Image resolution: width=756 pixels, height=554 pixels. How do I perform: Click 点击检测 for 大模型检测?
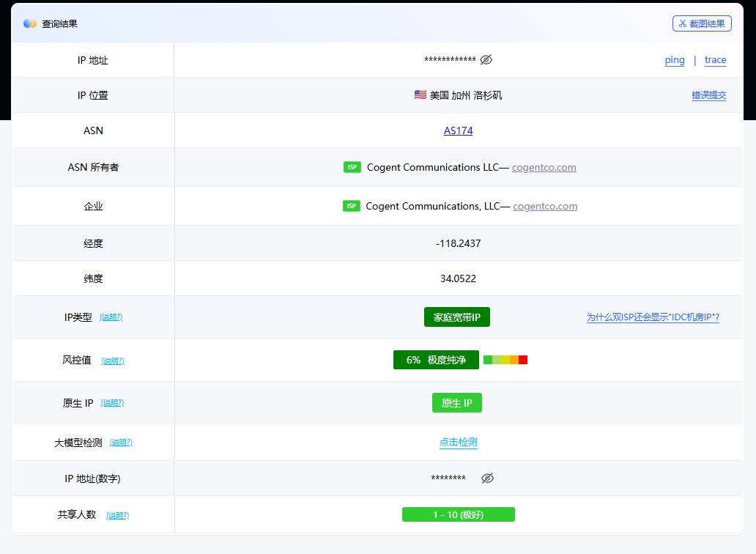(458, 442)
